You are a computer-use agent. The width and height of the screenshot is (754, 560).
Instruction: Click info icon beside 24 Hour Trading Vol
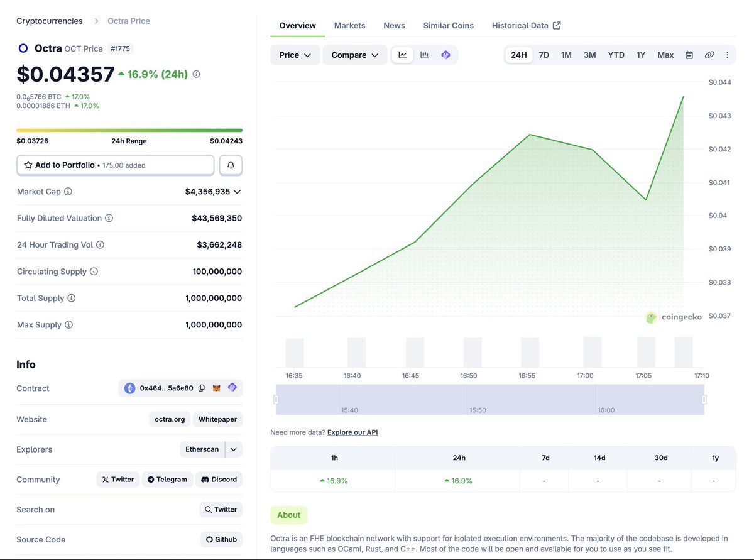pyautogui.click(x=100, y=245)
